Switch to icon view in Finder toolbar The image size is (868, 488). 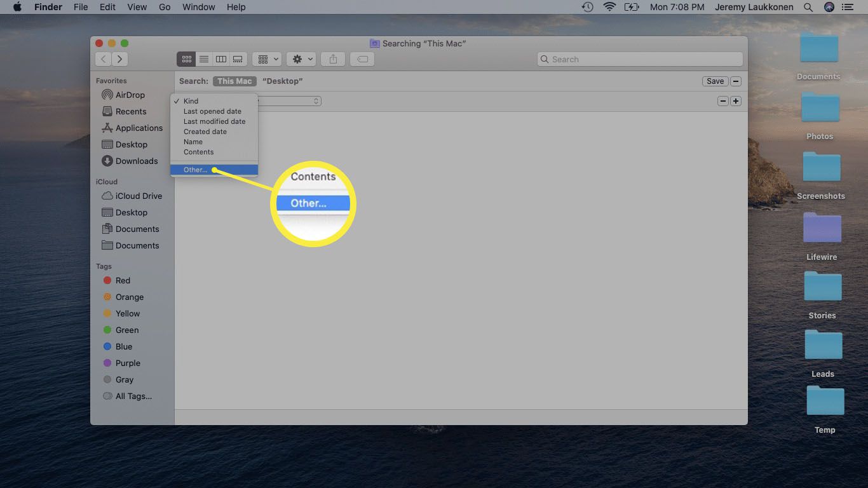[186, 59]
